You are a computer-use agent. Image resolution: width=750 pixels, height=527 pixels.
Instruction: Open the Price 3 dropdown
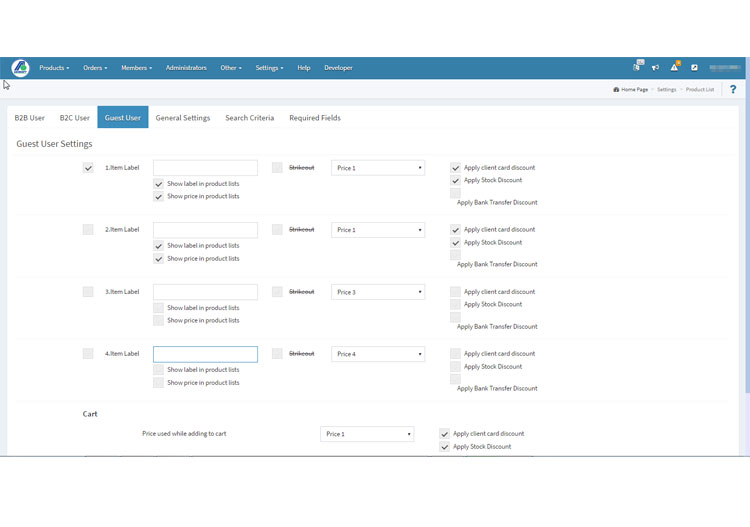378,292
